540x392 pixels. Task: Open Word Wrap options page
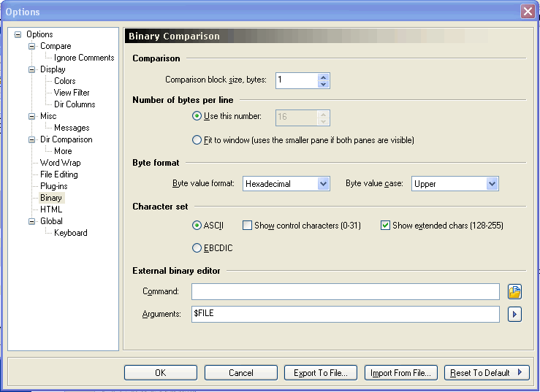60,163
